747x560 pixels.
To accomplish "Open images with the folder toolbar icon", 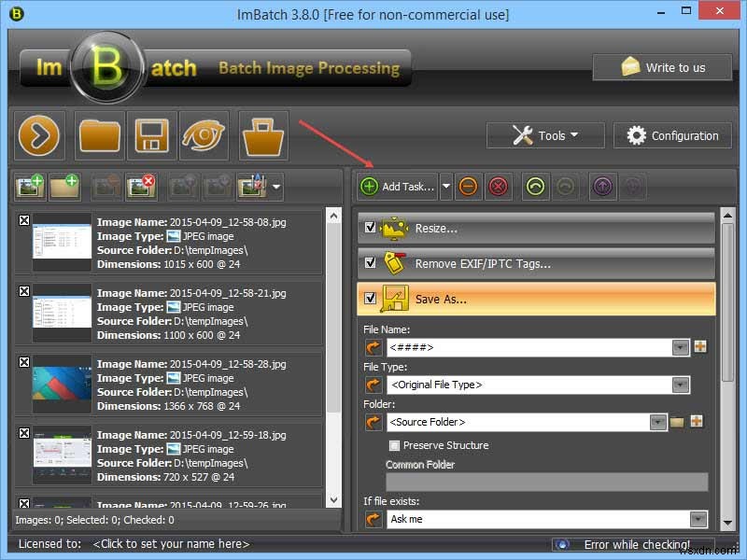I will point(99,135).
